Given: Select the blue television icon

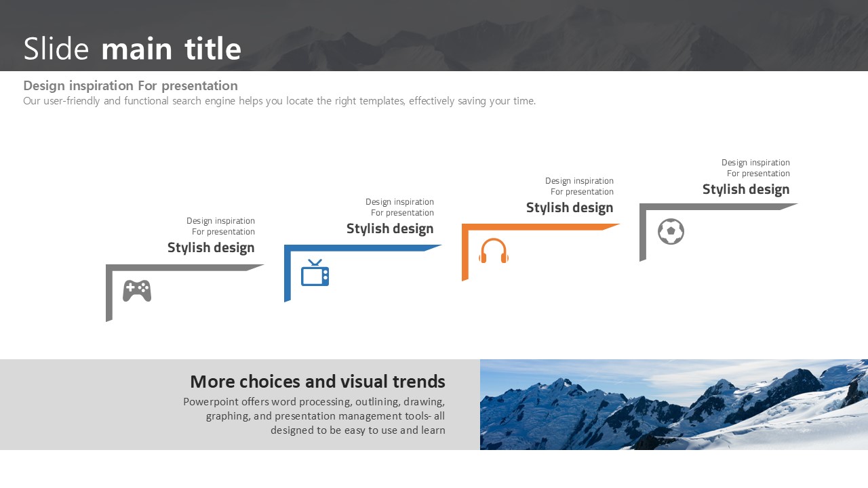Looking at the screenshot, I should [x=315, y=273].
